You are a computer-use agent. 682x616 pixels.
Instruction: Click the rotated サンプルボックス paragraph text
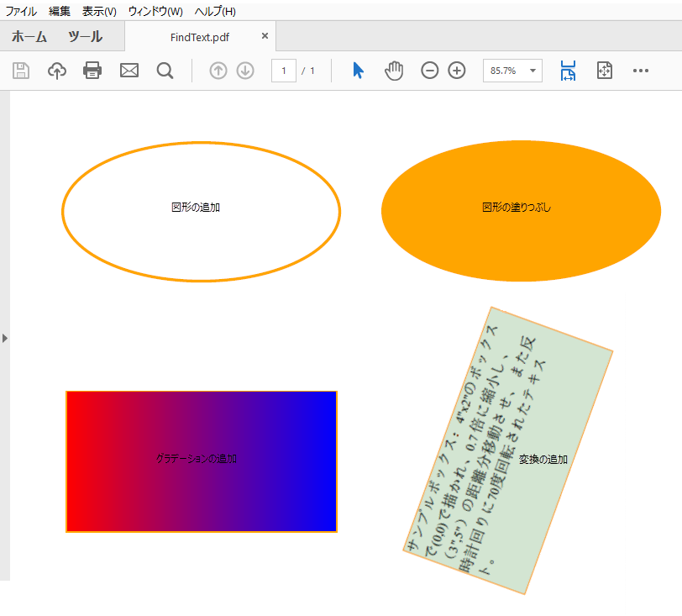[476, 450]
